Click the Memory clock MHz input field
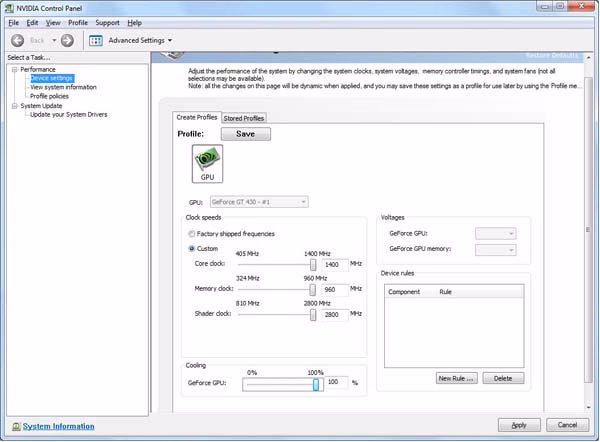 pyautogui.click(x=335, y=290)
